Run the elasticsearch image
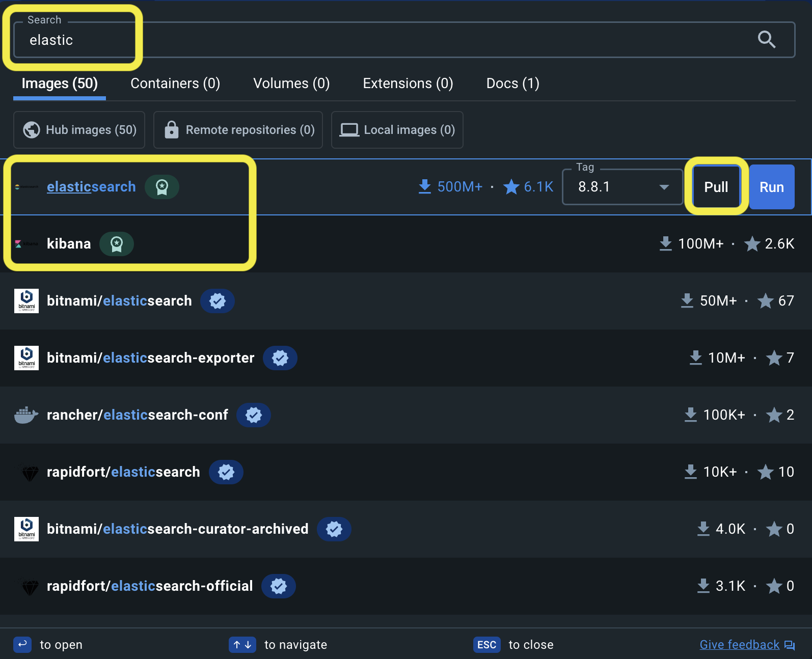This screenshot has height=659, width=812. click(771, 187)
